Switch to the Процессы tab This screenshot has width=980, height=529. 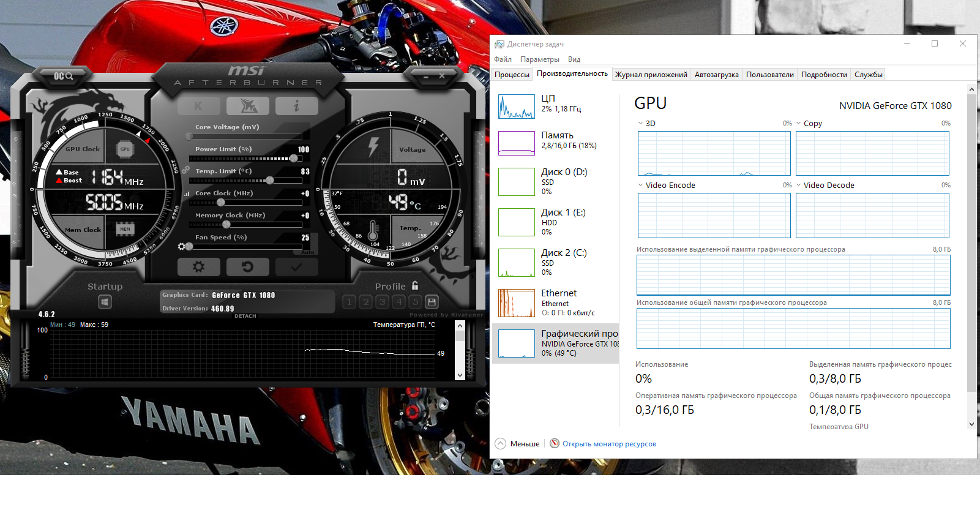[x=512, y=75]
